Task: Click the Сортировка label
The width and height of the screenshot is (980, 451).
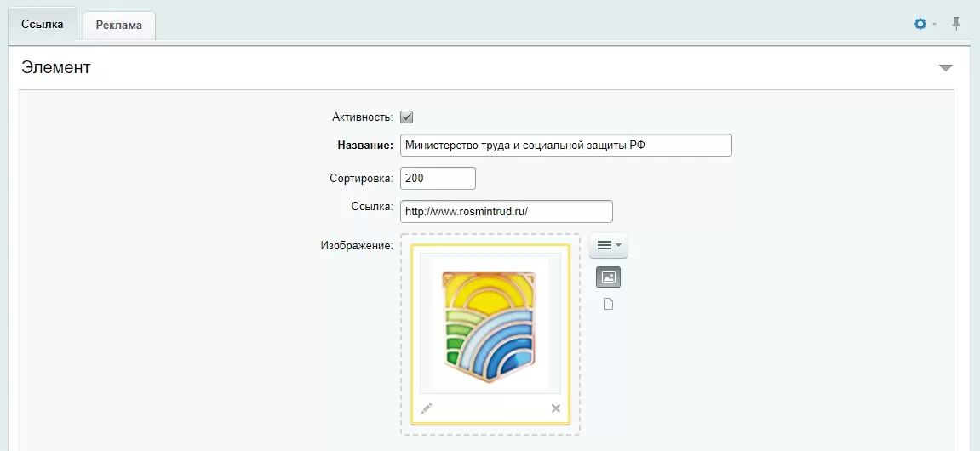Action: tap(361, 178)
